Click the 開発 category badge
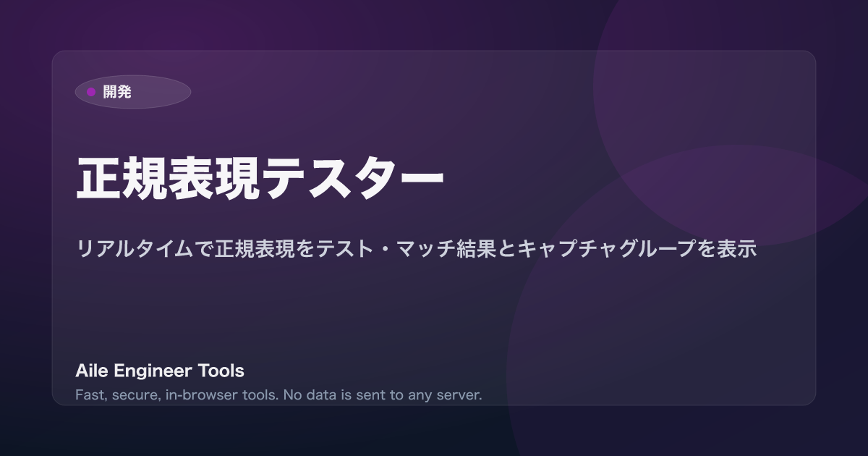The width and height of the screenshot is (868, 456). (x=133, y=92)
